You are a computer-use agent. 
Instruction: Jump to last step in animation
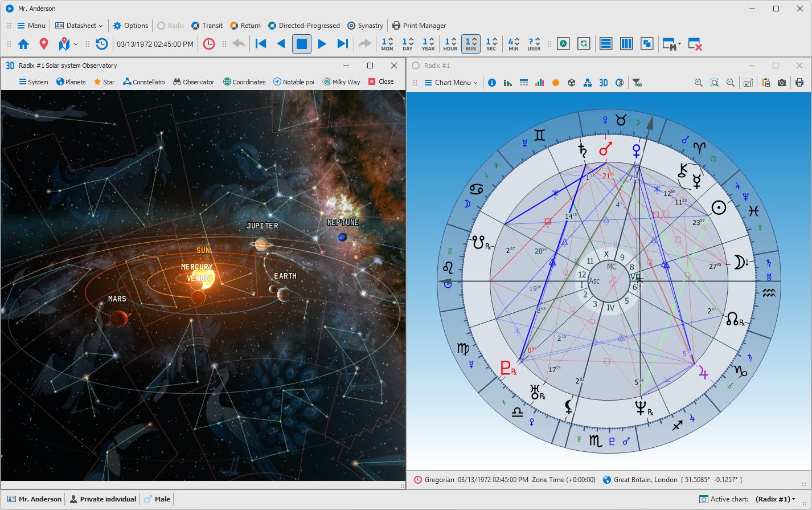[x=342, y=44]
